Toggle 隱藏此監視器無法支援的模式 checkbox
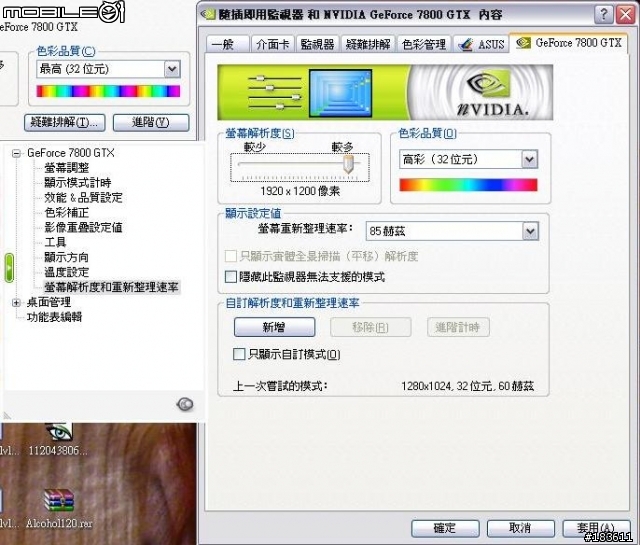 click(x=231, y=277)
